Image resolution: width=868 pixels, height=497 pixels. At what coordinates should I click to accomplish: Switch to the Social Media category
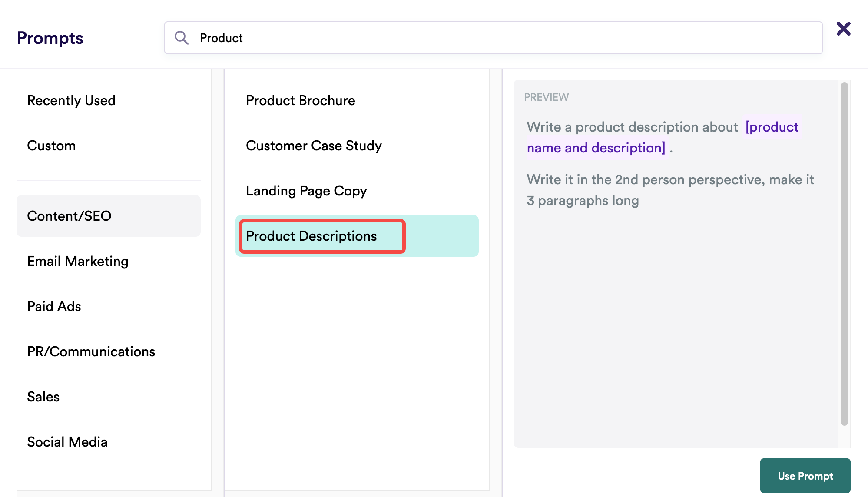click(x=67, y=442)
